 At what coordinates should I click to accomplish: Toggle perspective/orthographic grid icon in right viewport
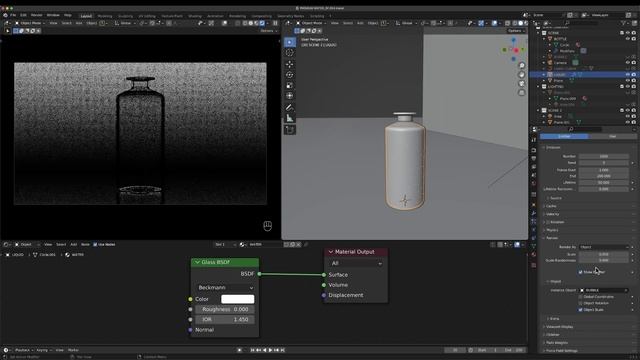(x=521, y=93)
